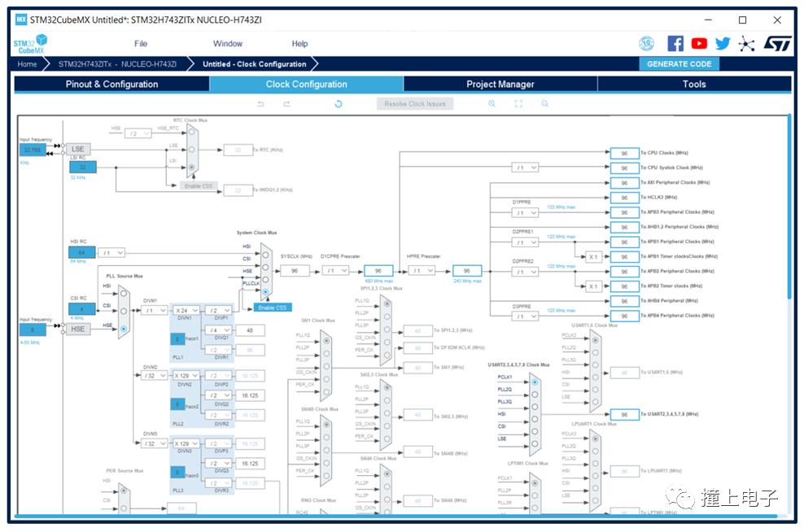Switch to Pinout & Configuration tab
This screenshot has width=804, height=532.
pyautogui.click(x=111, y=84)
